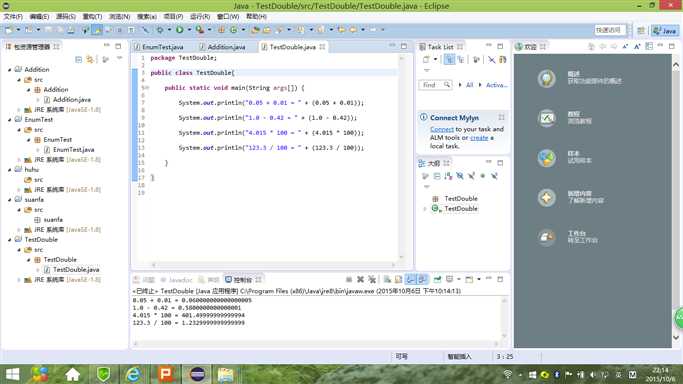The image size is (683, 384).
Task: Click Reduce font size icon in Welcome view
Action: click(626, 46)
